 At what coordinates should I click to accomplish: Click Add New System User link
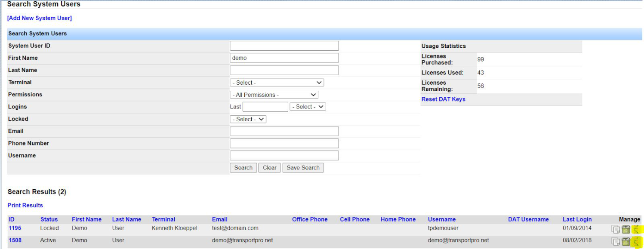click(40, 18)
